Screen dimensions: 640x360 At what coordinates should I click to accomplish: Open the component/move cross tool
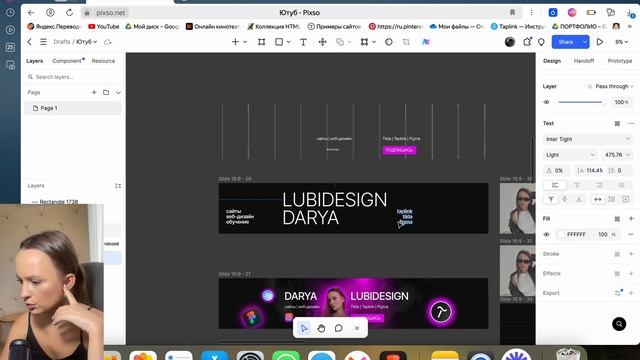point(322,42)
